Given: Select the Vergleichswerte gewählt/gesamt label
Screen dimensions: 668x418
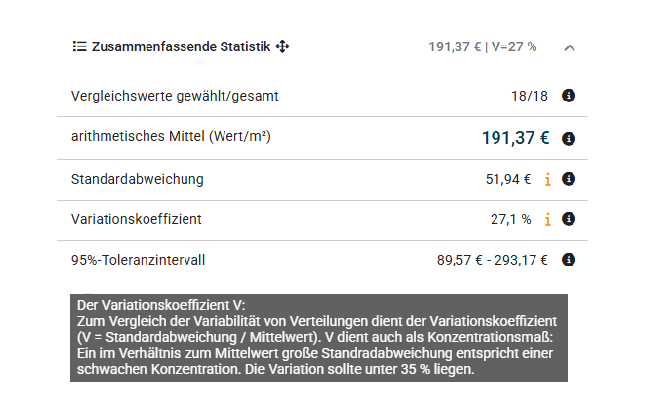Looking at the screenshot, I should tap(175, 96).
